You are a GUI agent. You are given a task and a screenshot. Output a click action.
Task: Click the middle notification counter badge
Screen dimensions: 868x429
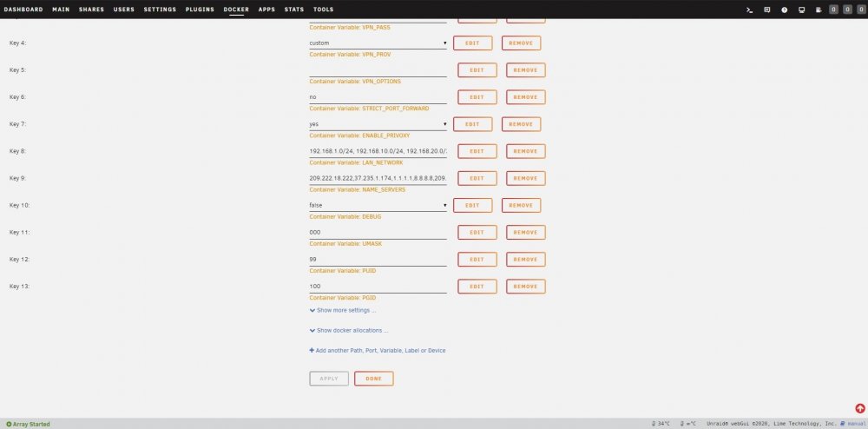coord(847,10)
